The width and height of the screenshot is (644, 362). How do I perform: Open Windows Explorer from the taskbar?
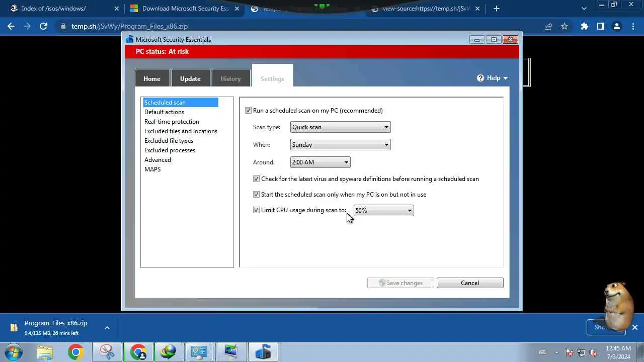tap(45, 352)
